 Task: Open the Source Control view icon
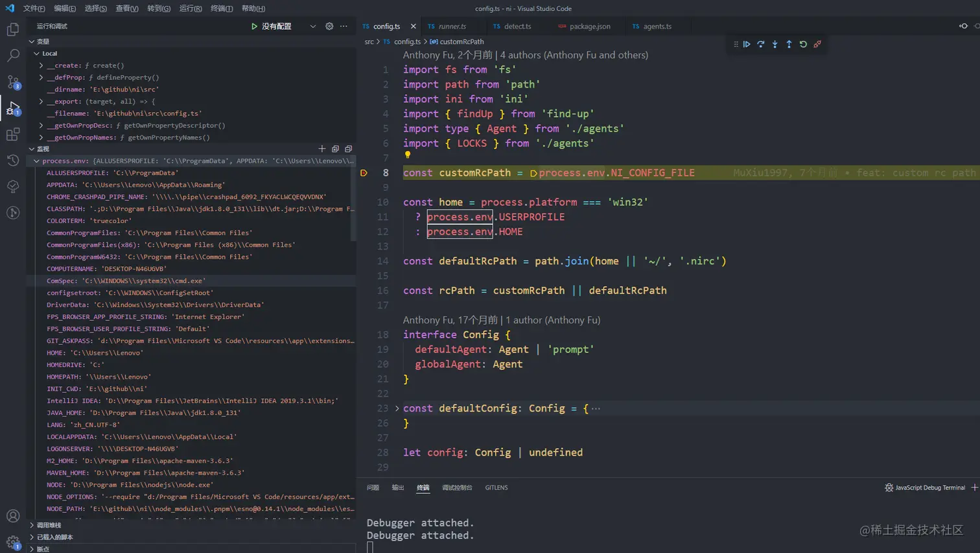point(13,82)
